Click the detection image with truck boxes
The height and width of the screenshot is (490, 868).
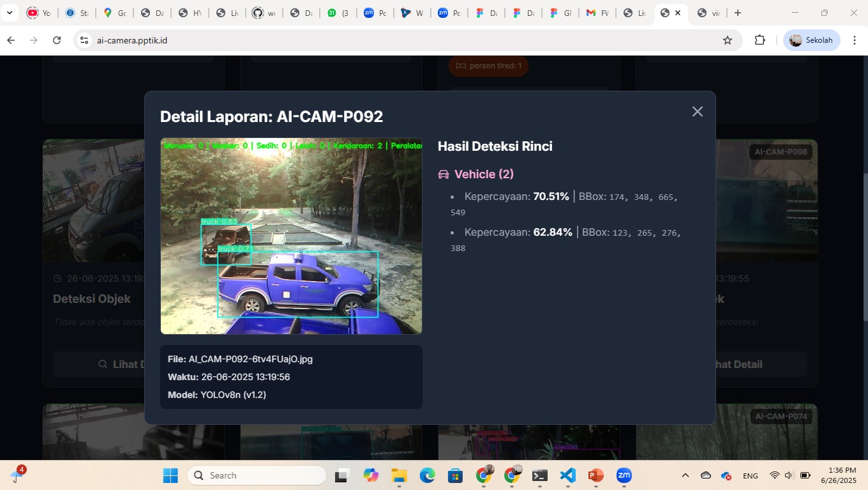pos(291,236)
